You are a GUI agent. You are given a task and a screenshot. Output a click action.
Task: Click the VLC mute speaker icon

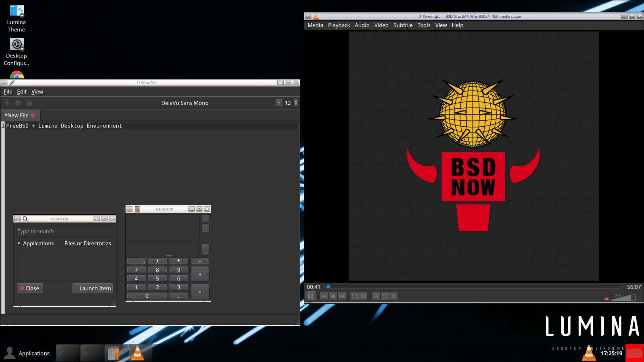pos(607,298)
